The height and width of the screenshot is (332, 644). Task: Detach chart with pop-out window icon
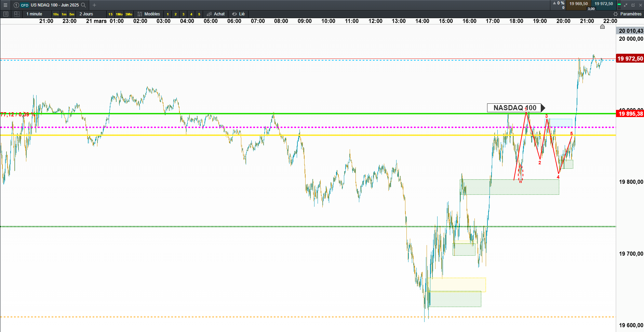633,5
